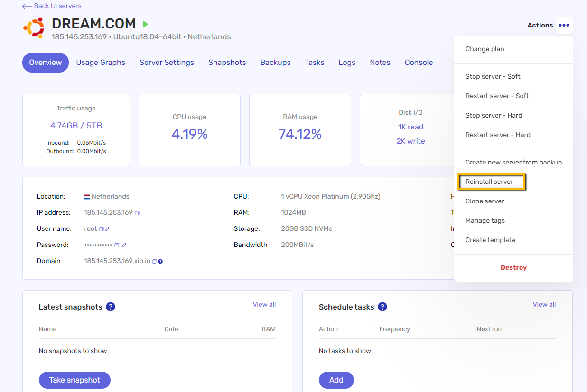
Task: Click the RAM usage 74.12% value
Action: (300, 134)
